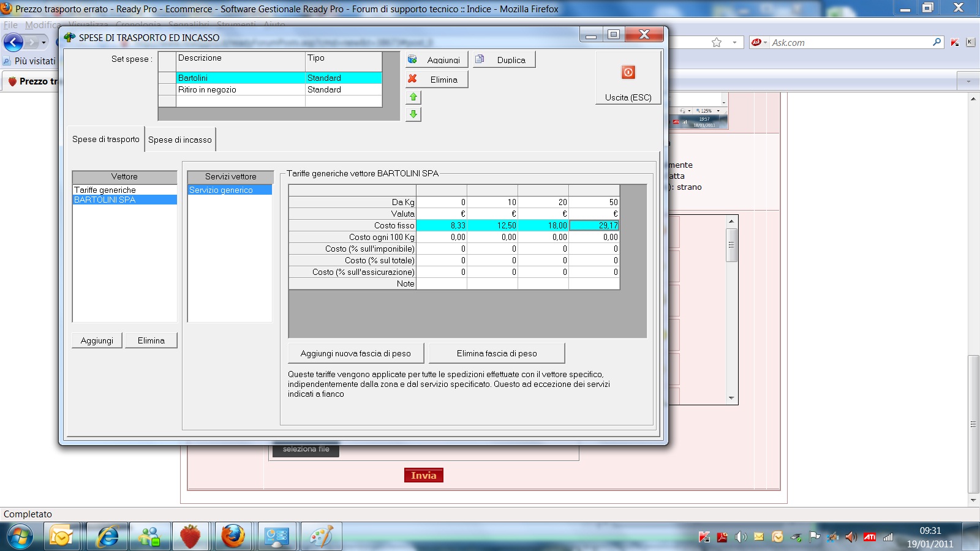Click the Da Kg cell showing 50
Screen dimensions: 980x551
point(594,202)
